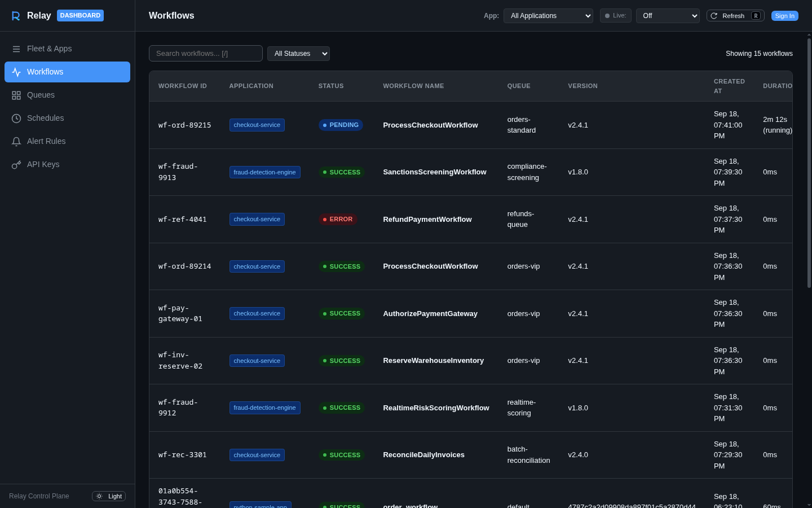812x508 pixels.
Task: Click the Schedules clock icon
Action: 16,119
